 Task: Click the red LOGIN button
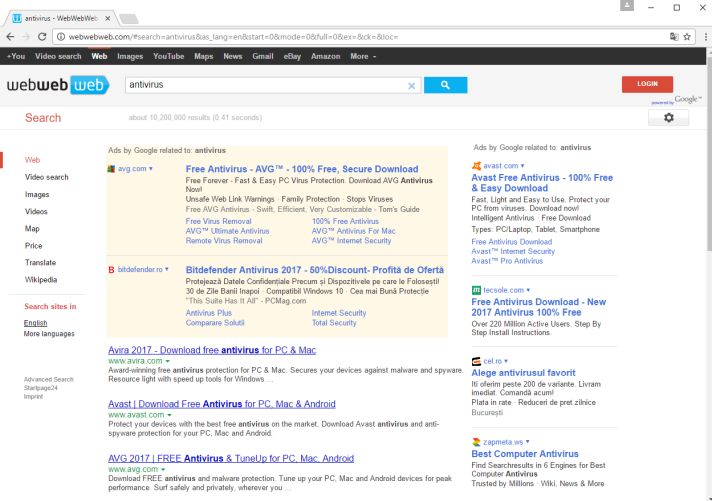647,84
